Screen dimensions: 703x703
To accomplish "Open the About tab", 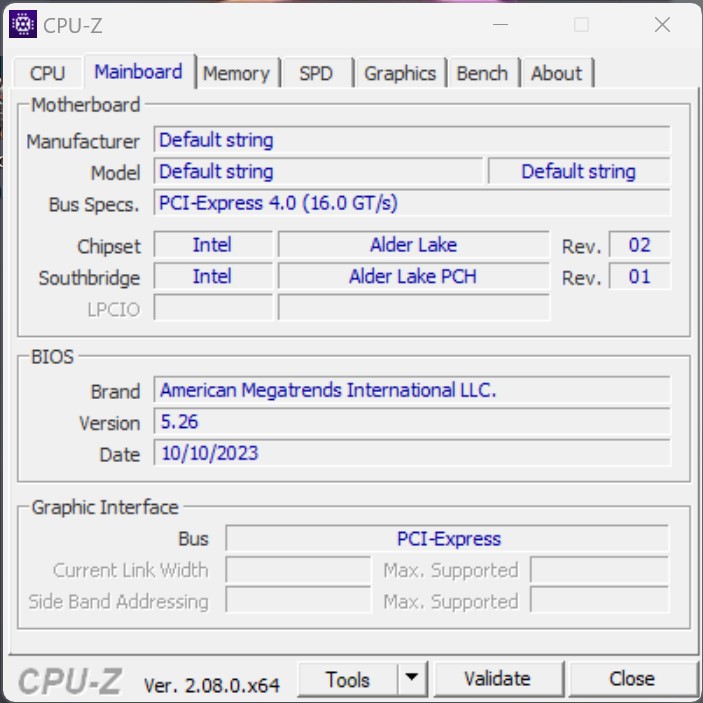I will pos(557,73).
